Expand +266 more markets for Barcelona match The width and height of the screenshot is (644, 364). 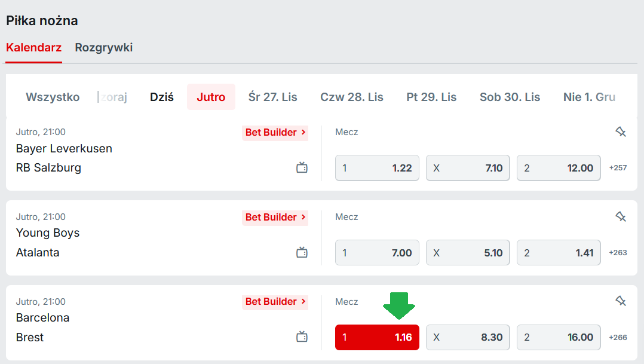pyautogui.click(x=618, y=338)
